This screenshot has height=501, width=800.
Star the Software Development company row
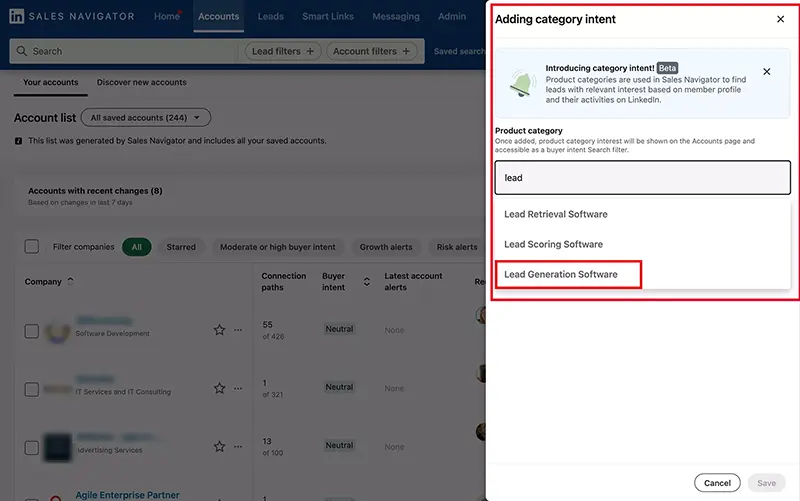[219, 330]
